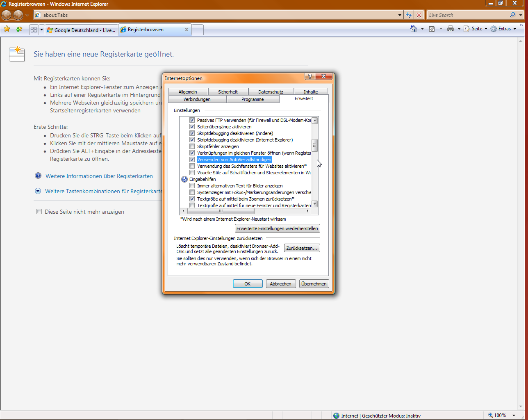Click inside the Live Search field
This screenshot has height=420, width=528.
(x=468, y=15)
